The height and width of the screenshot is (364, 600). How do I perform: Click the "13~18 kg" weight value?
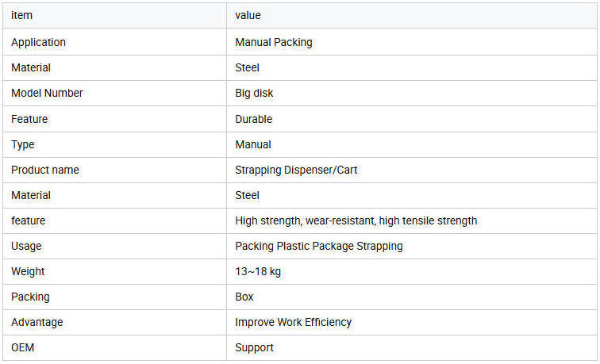point(258,271)
